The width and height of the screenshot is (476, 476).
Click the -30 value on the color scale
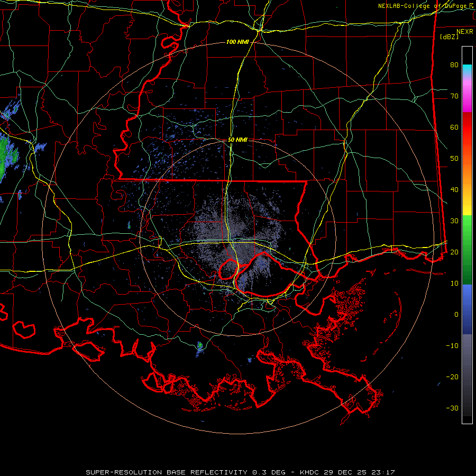452,408
